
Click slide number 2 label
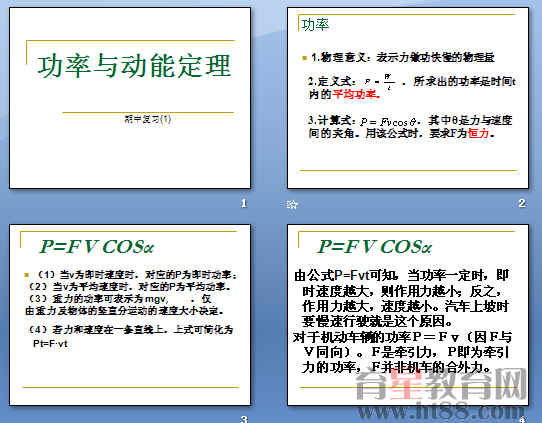pos(522,203)
